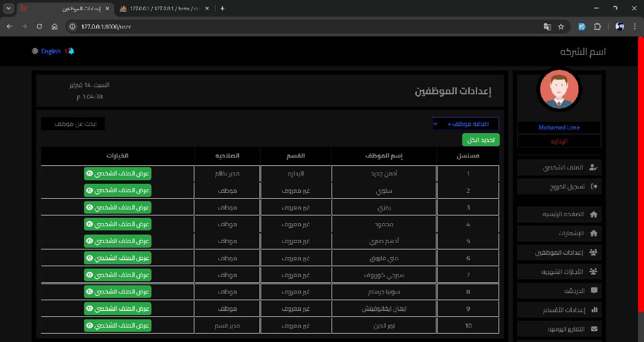This screenshot has width=644, height=342.
Task: Reload the page with the refresh icon
Action: coord(39,26)
